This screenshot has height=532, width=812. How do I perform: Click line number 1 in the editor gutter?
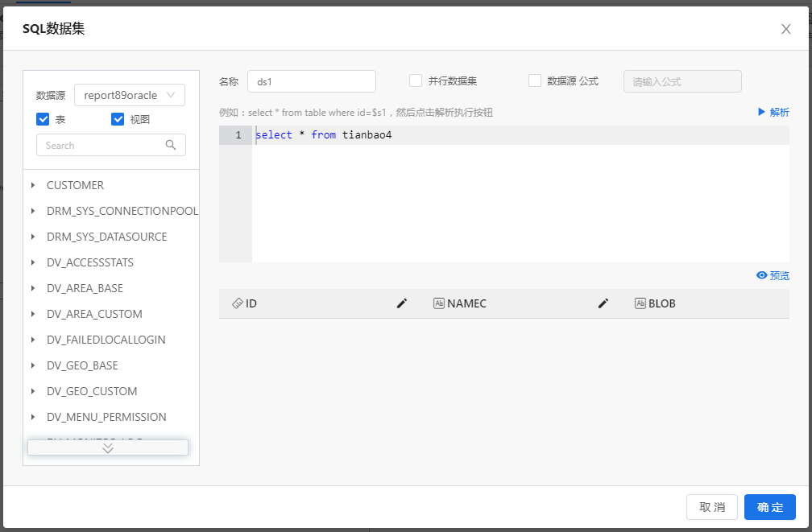pos(238,135)
